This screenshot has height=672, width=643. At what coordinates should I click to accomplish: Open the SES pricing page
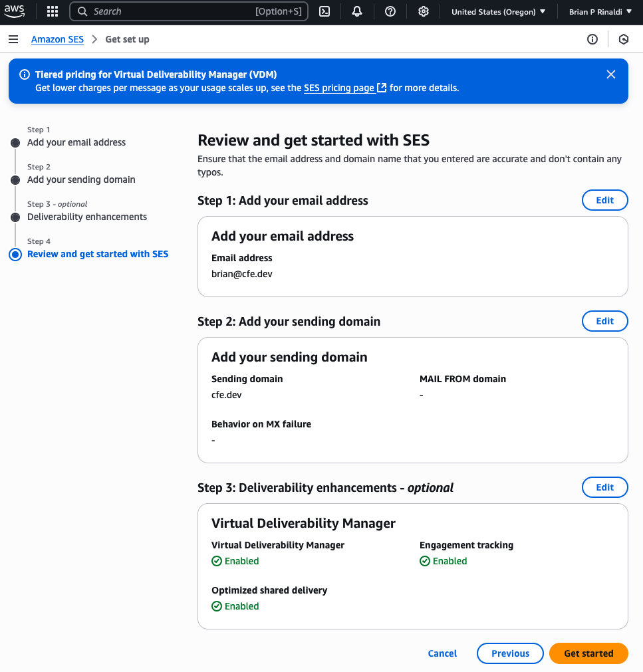pyautogui.click(x=340, y=88)
